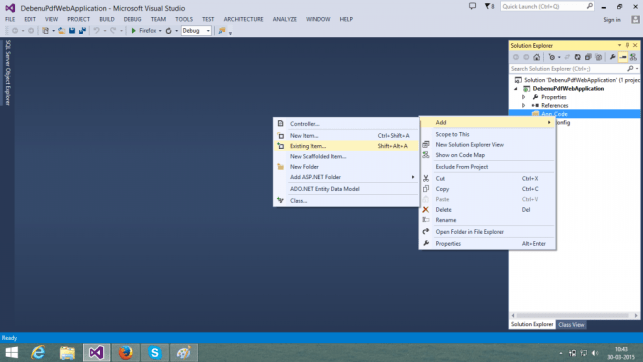The image size is (643, 362).
Task: Click the Properties wrench icon in Solution Explorer toolbar
Action: [612, 57]
